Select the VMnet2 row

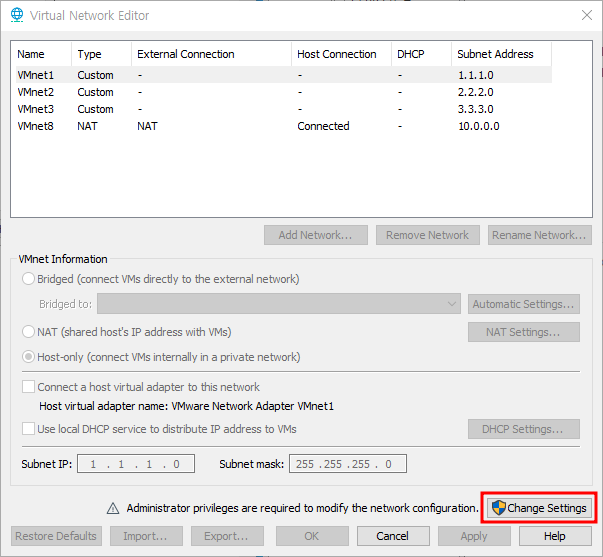click(284, 92)
